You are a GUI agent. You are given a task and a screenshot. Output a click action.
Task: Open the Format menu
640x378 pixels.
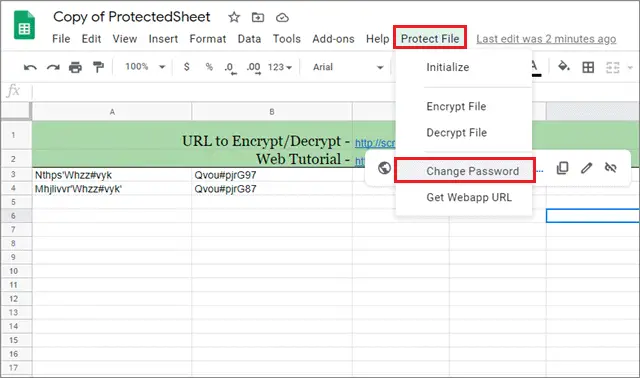point(208,39)
